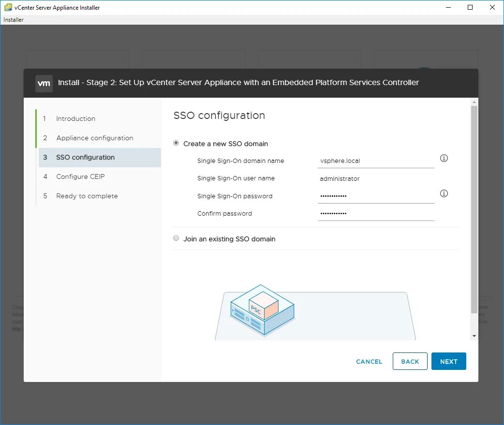Focus the Confirm password field
This screenshot has height=425, width=504.
tap(376, 214)
